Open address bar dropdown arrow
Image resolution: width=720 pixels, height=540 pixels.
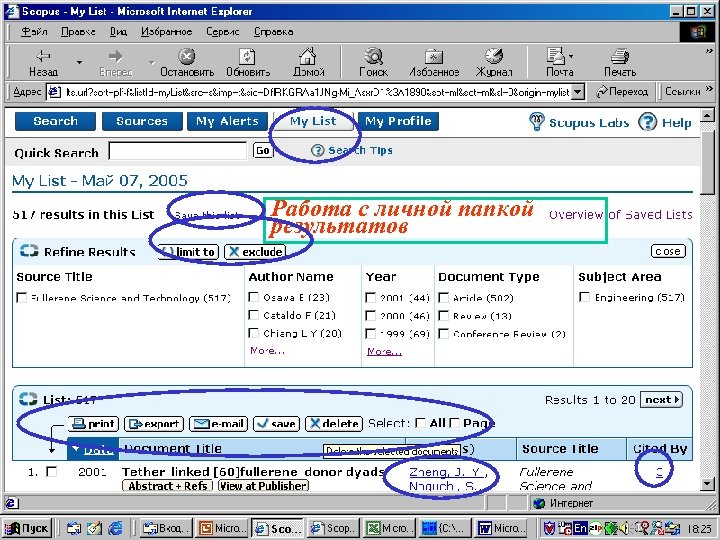pyautogui.click(x=578, y=92)
